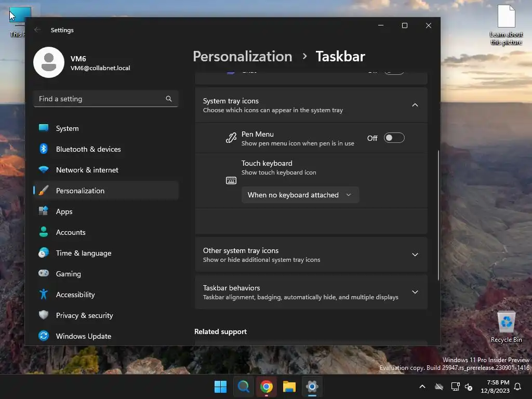This screenshot has width=532, height=399.
Task: Open the clock and date flyout
Action: point(495,387)
